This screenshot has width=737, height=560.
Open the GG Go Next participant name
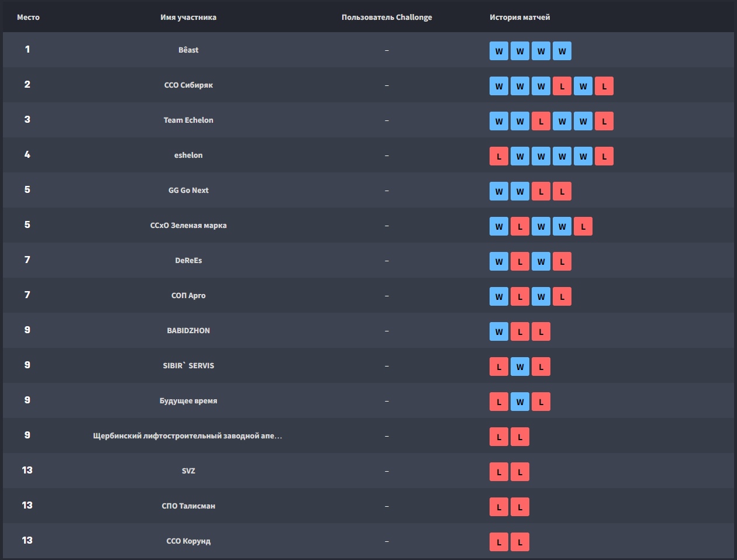[188, 190]
